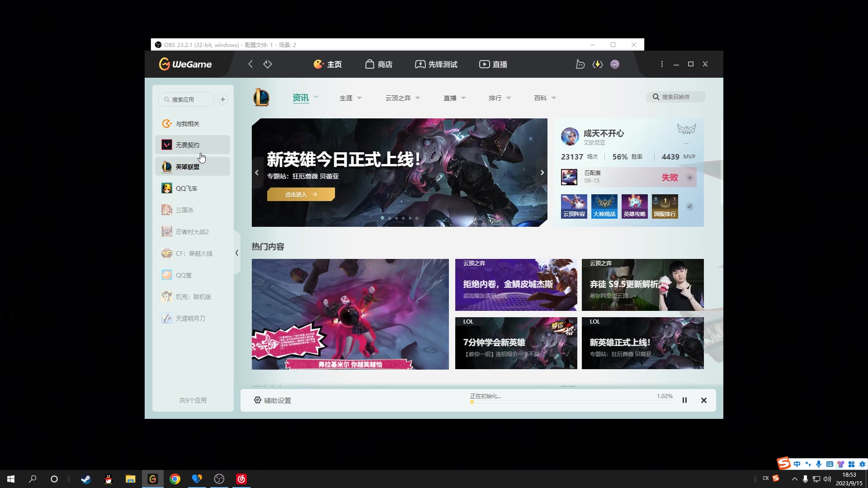This screenshot has width=868, height=488.
Task: Click the 点击进入 banner button
Action: click(301, 194)
